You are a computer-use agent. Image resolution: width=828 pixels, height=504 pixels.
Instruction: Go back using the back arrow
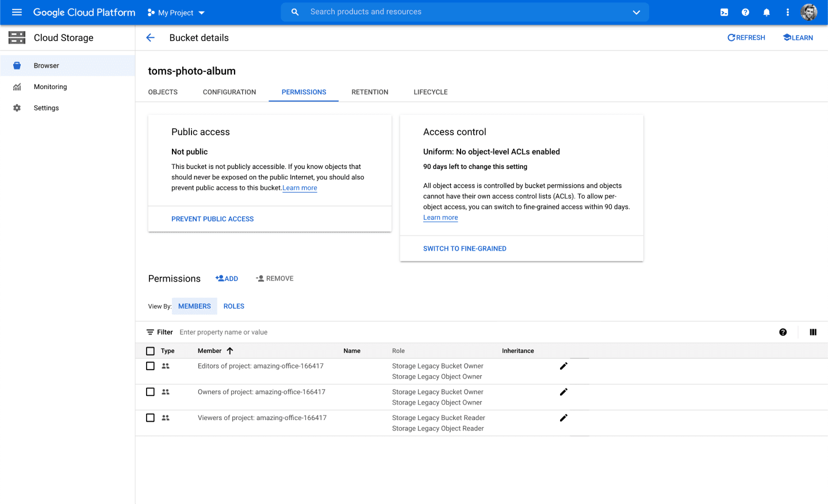coord(150,37)
